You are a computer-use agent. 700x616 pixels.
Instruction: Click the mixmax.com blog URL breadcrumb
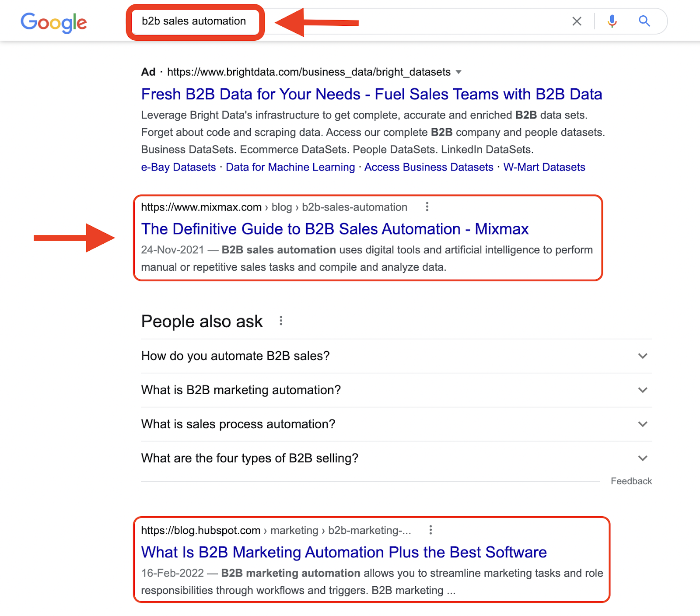(x=274, y=207)
